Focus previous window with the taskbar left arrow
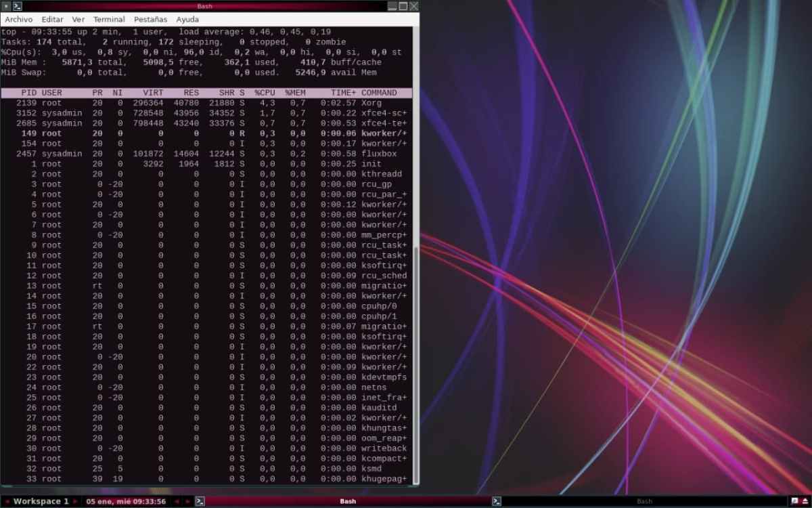 pos(177,501)
